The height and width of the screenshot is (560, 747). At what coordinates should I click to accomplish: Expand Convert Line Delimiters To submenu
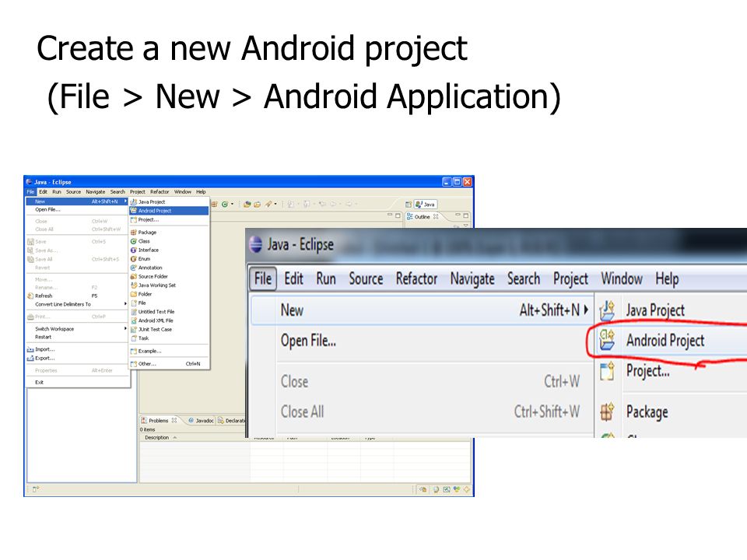pos(77,304)
